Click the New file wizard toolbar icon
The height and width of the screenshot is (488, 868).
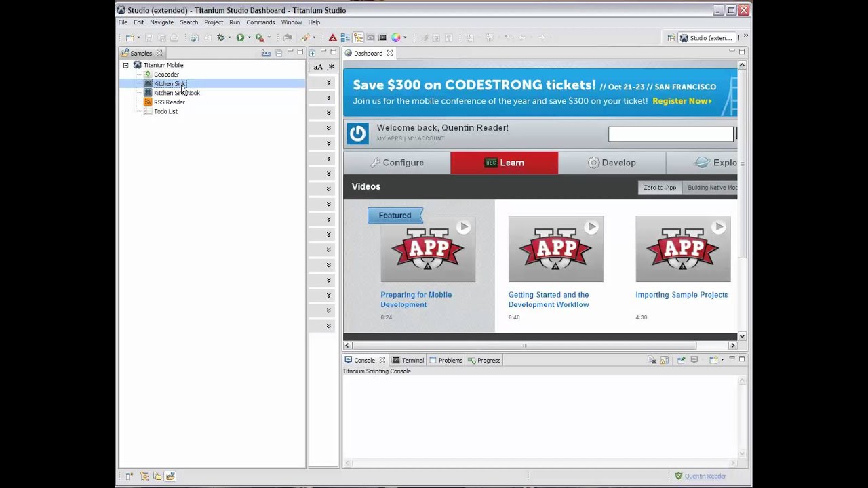(x=130, y=38)
